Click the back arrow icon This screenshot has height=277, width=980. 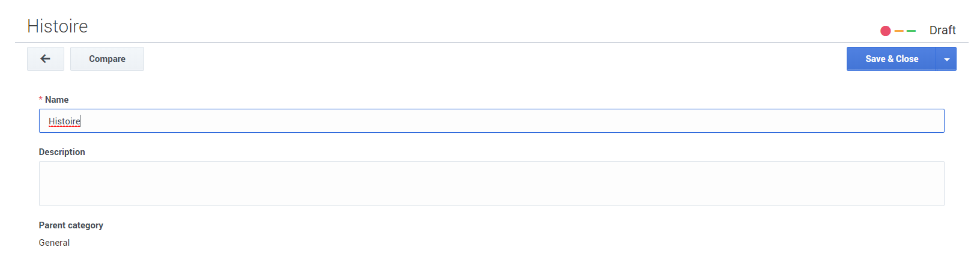coord(45,59)
